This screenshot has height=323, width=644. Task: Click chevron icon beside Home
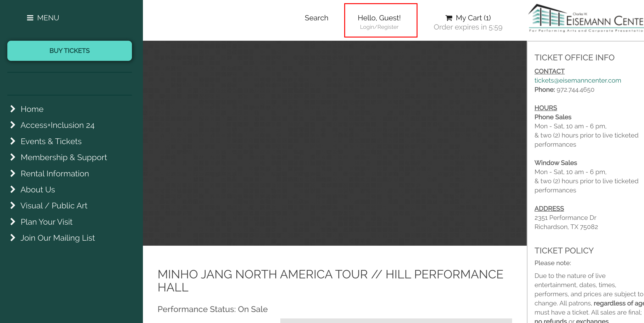pyautogui.click(x=13, y=109)
